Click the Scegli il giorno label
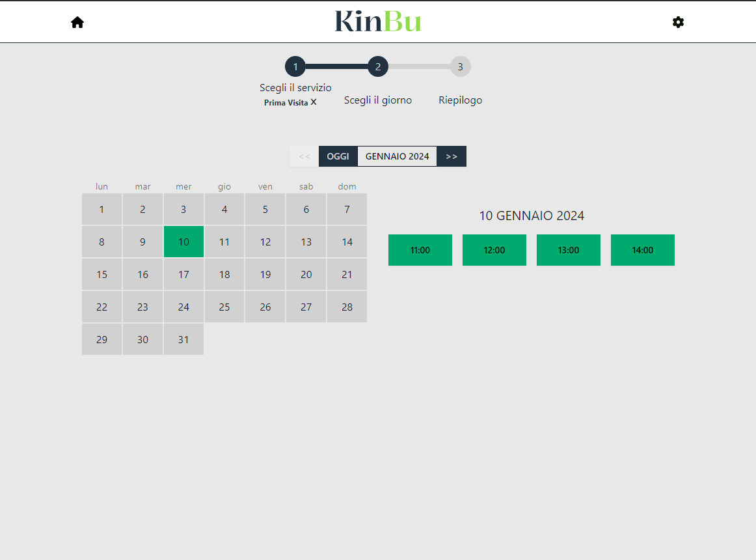The image size is (756, 560). pyautogui.click(x=378, y=100)
